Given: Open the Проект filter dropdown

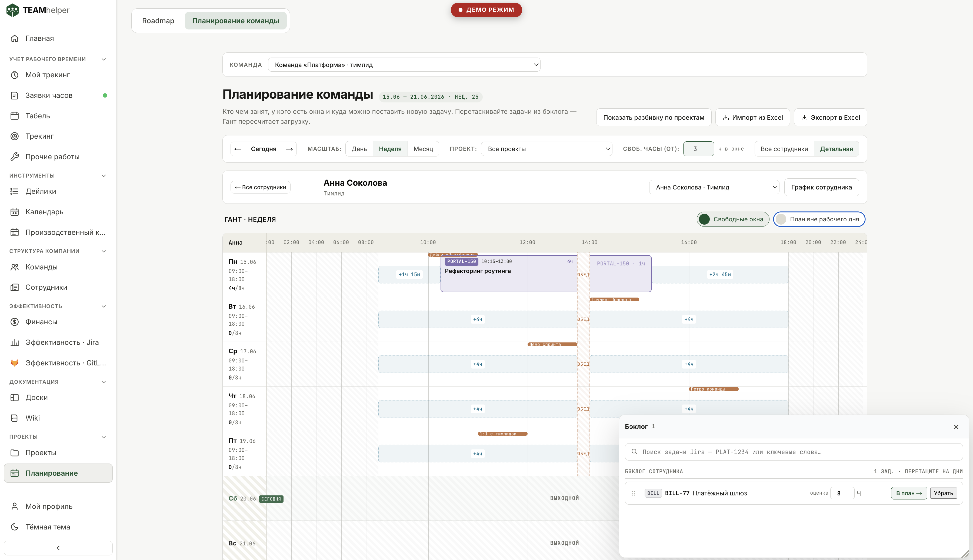Looking at the screenshot, I should click(547, 149).
